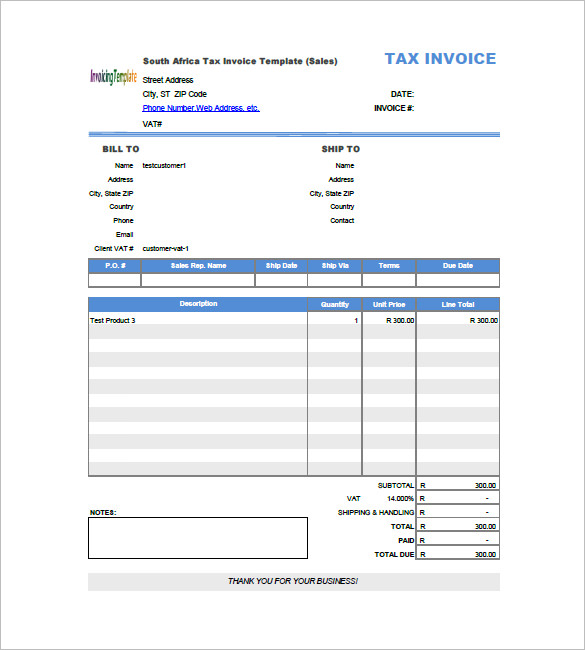Click the Contact label under Ship To
Screen dimensions: 585x650
point(342,221)
